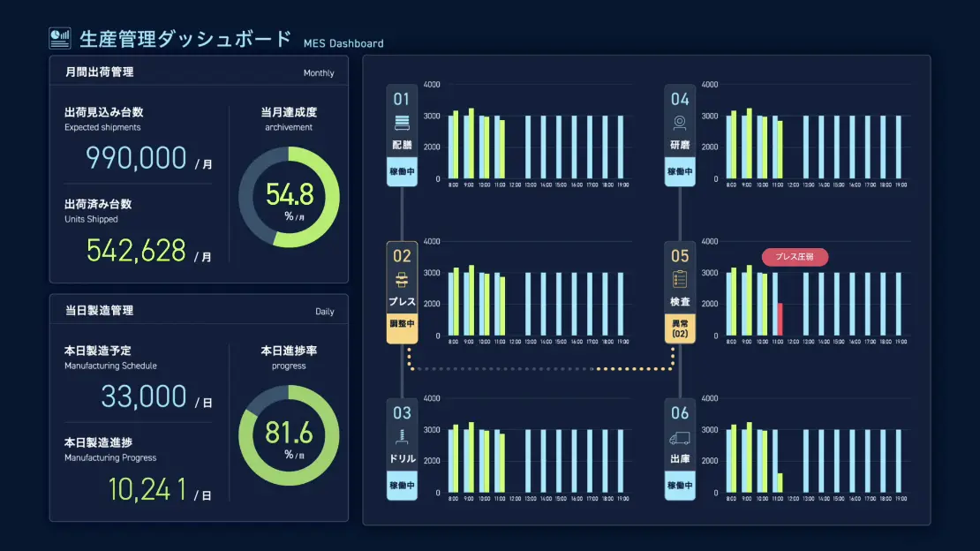This screenshot has height=551, width=980.
Task: Click the dashboard logo icon beside the title
Action: pyautogui.click(x=60, y=38)
